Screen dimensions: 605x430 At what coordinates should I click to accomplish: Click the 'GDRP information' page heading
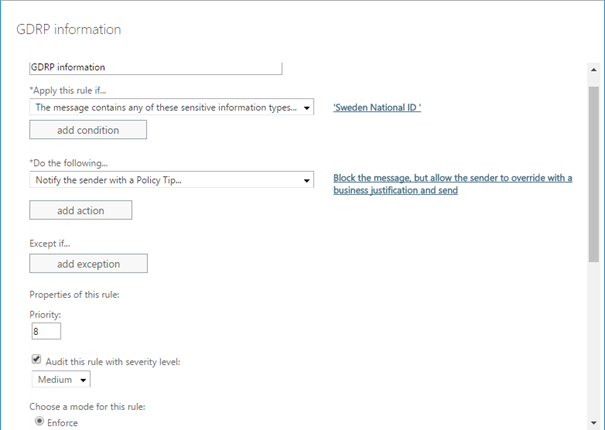[69, 29]
